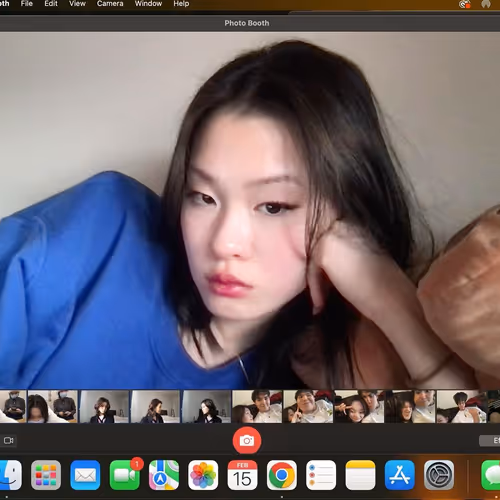Open the Help menu
500x500 pixels.
click(181, 4)
